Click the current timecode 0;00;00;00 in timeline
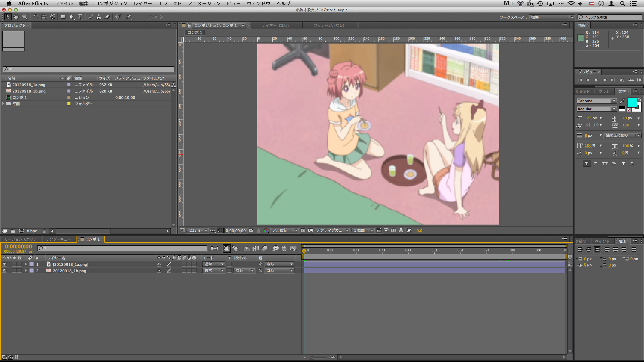The image size is (644, 362). pyautogui.click(x=18, y=246)
